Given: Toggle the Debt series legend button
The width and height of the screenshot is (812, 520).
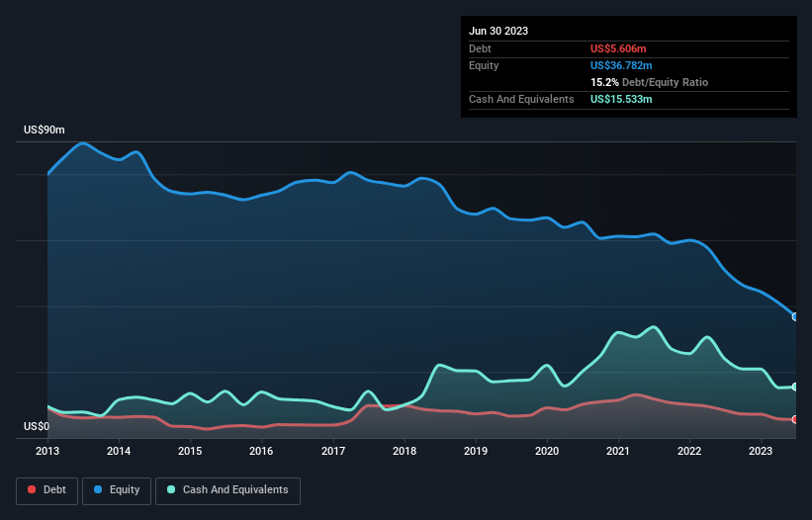Looking at the screenshot, I should [x=47, y=490].
